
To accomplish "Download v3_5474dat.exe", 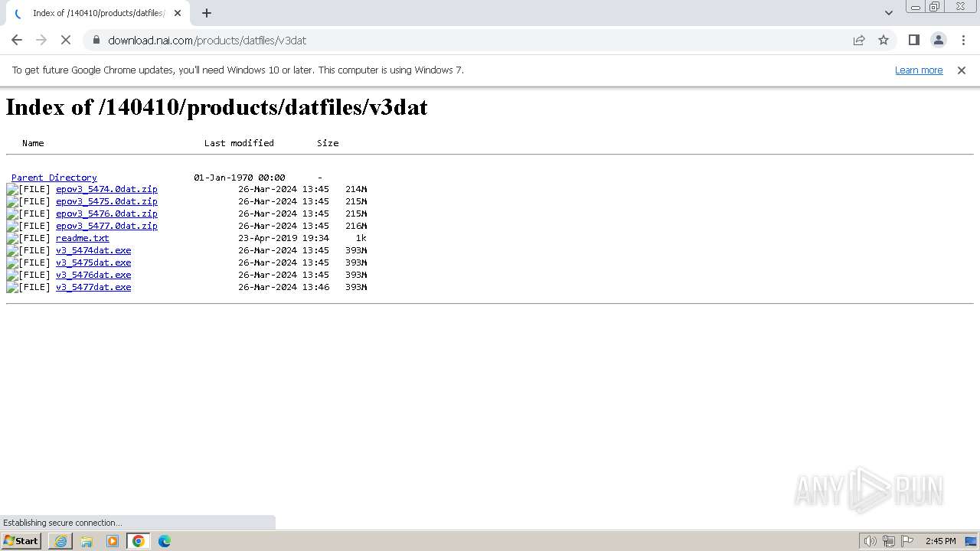I will (93, 250).
